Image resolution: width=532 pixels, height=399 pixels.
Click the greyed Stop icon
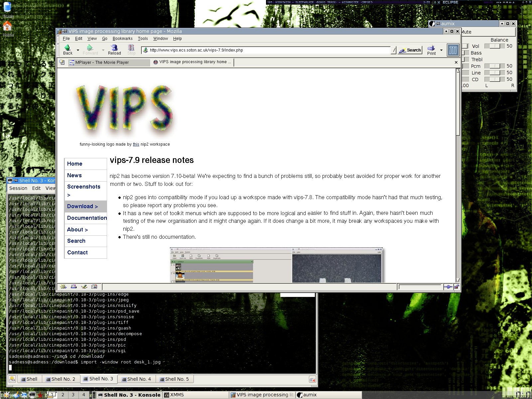pos(131,50)
